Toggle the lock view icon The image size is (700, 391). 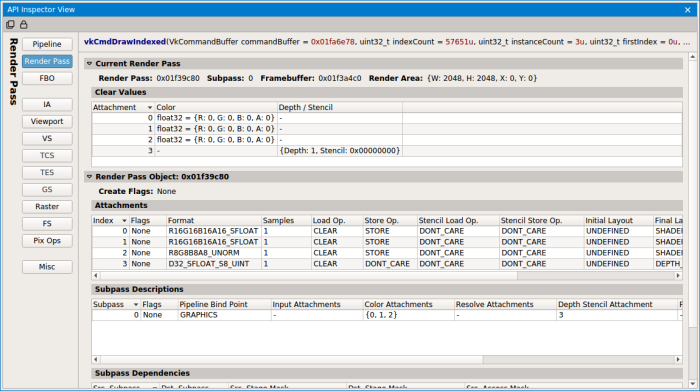tap(24, 25)
